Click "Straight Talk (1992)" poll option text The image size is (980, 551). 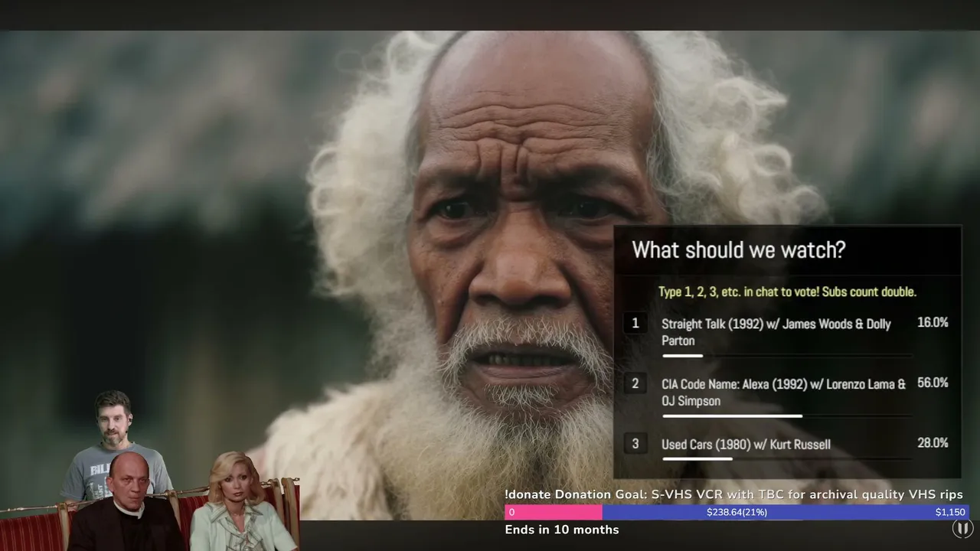click(776, 332)
